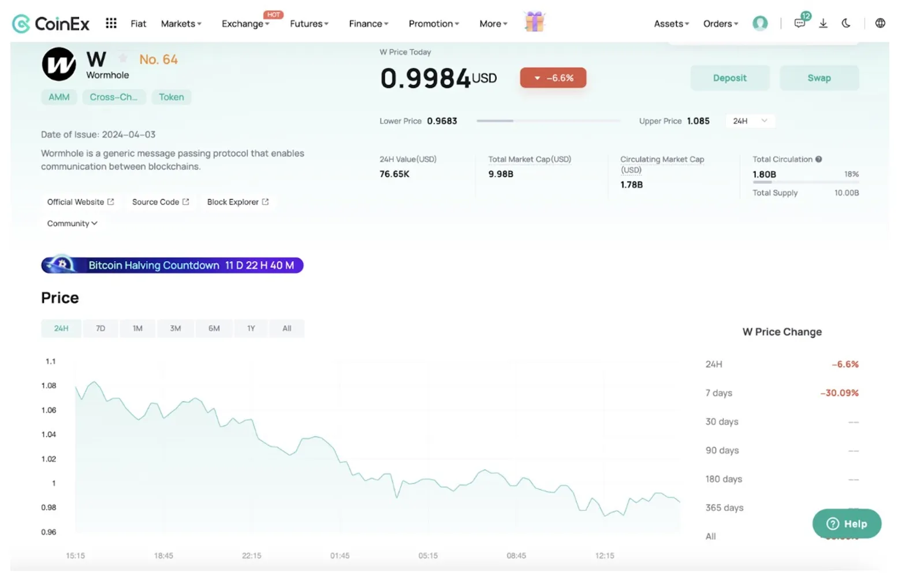Expand the Finance dropdown menu
Screen dimensions: 924x586
pyautogui.click(x=368, y=24)
